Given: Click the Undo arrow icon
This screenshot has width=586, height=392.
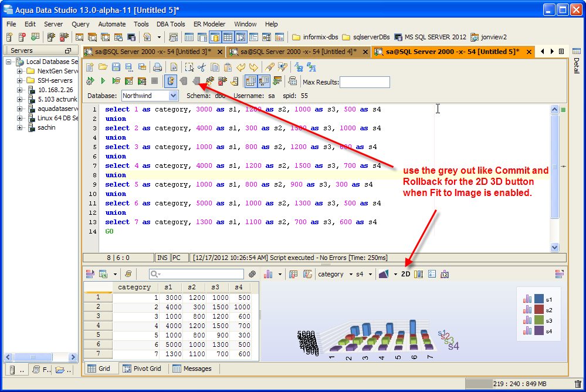Looking at the screenshot, I should click(x=241, y=67).
